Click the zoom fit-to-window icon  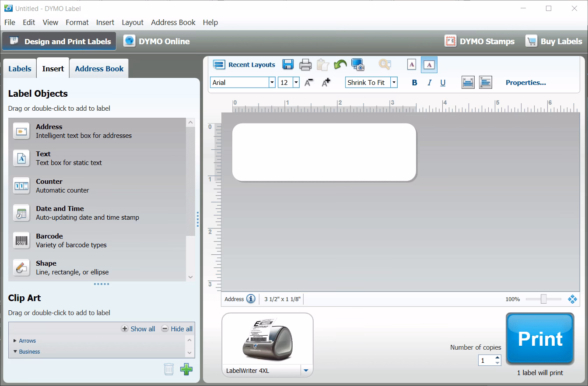click(x=572, y=299)
